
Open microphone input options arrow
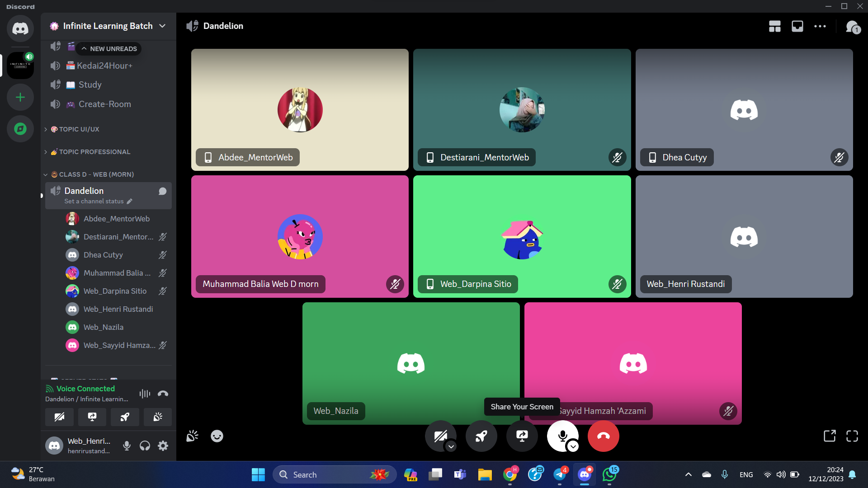pos(573,446)
